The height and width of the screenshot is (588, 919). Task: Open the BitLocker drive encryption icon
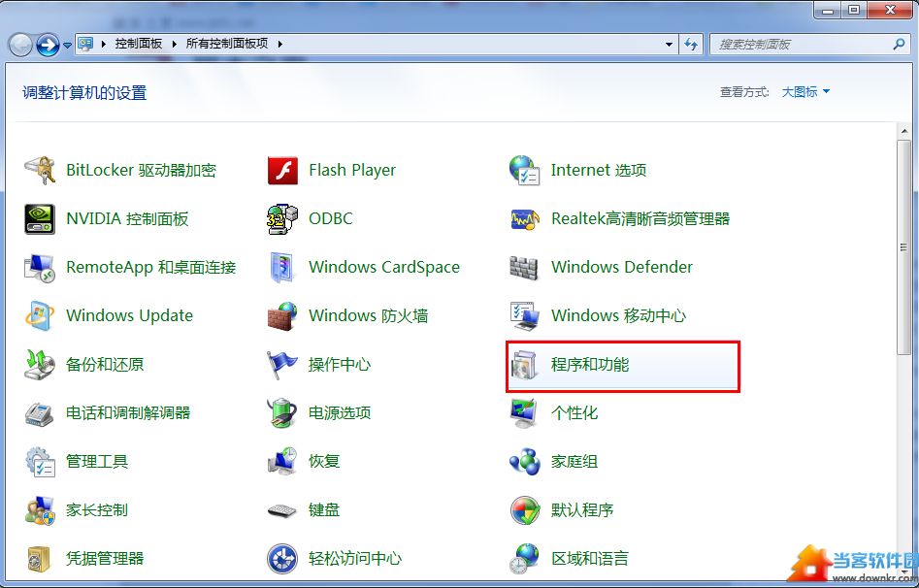point(39,170)
